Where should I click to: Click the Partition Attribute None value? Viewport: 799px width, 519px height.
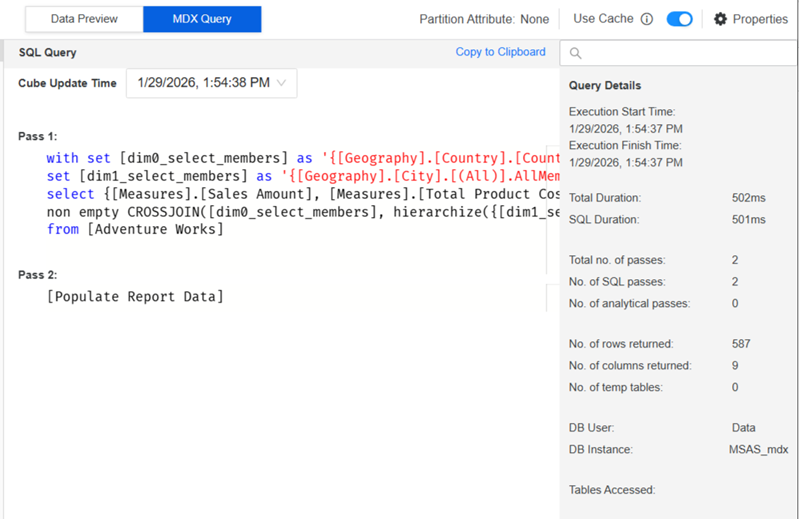click(x=534, y=19)
